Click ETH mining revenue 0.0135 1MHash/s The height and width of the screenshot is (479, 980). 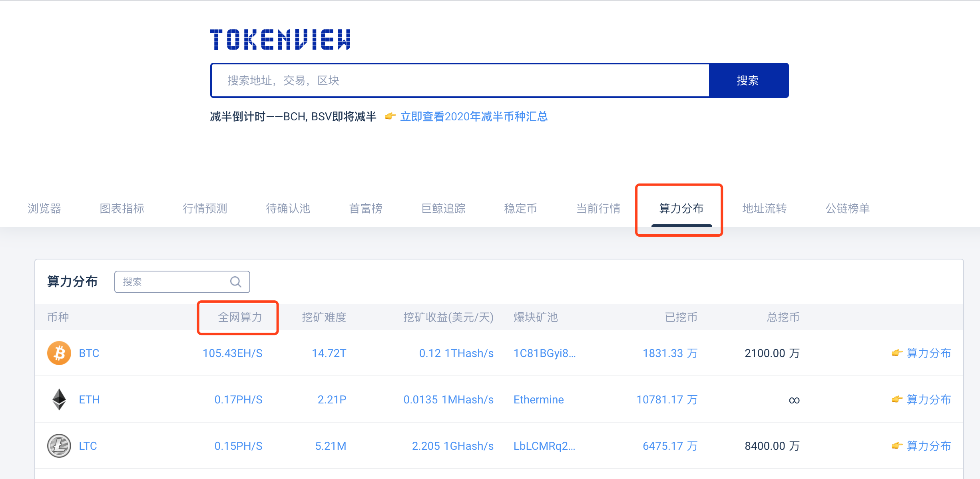point(449,399)
